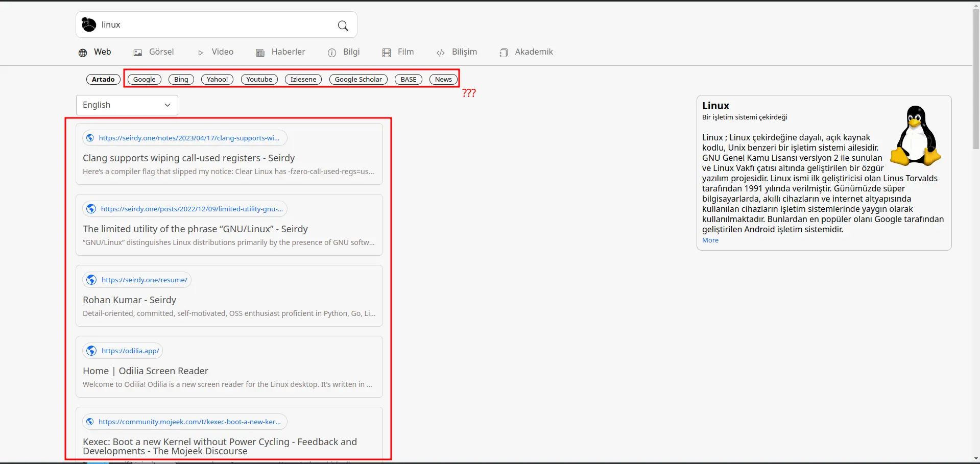Switch to the Görsel tab
980x464 pixels.
tap(154, 52)
